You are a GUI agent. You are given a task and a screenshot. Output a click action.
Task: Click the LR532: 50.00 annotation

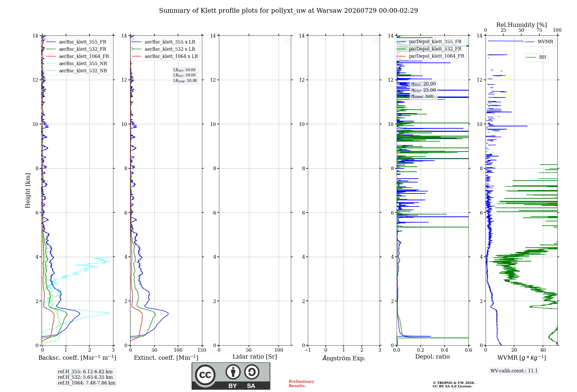coord(185,75)
